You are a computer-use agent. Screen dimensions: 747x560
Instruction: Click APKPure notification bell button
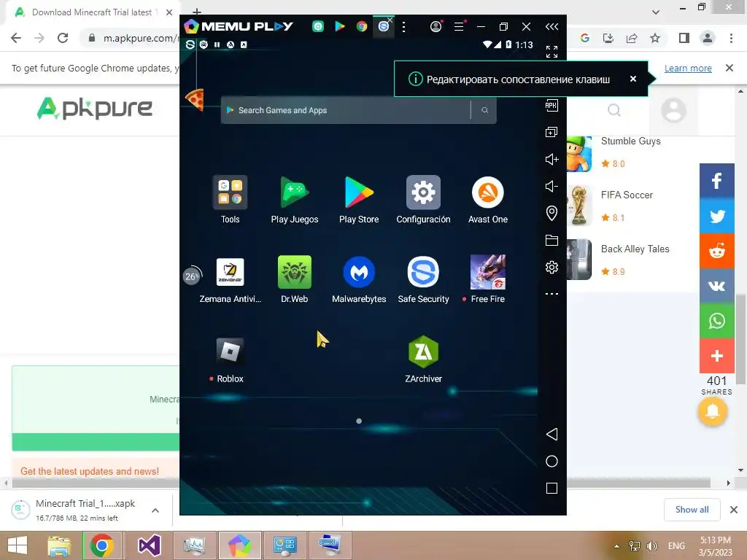tap(712, 411)
